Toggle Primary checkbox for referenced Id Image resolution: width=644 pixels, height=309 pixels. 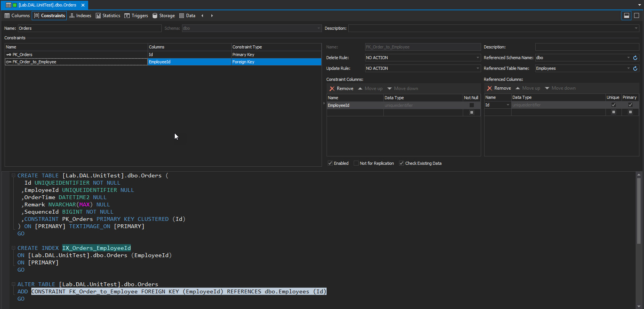pyautogui.click(x=630, y=105)
